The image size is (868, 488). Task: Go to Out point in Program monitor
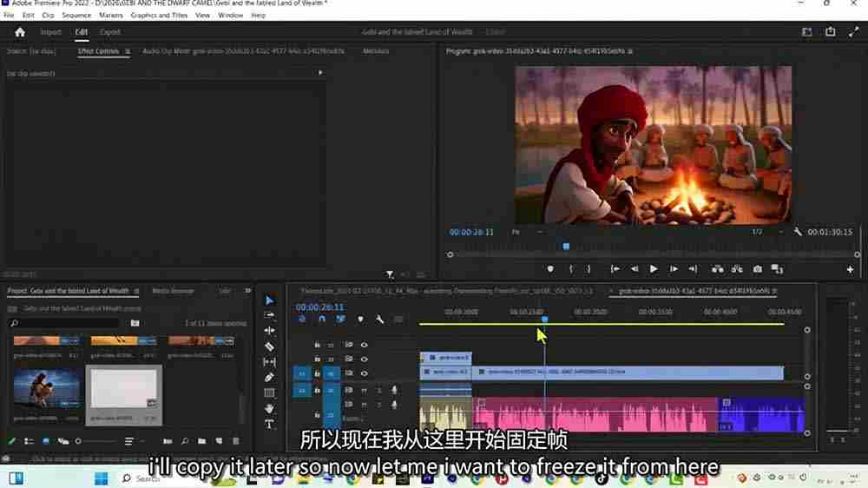pyautogui.click(x=693, y=269)
